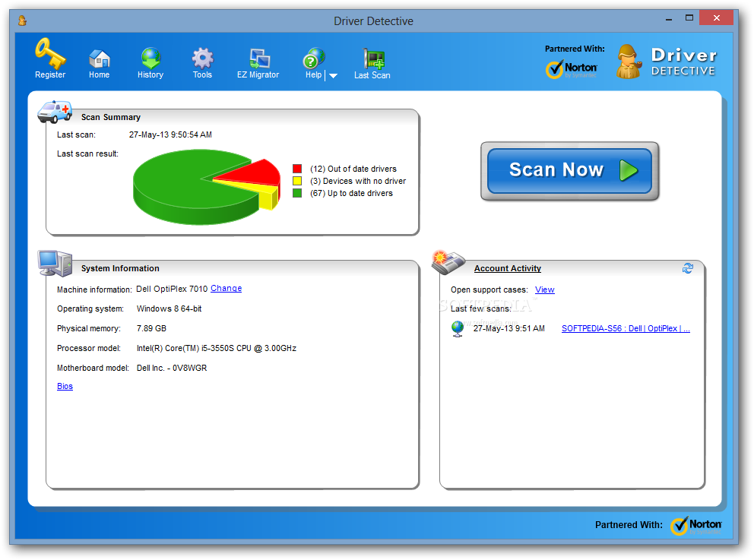Select the '(12) Out of date drivers' text
Image resolution: width=754 pixels, height=560 pixels.
click(353, 169)
